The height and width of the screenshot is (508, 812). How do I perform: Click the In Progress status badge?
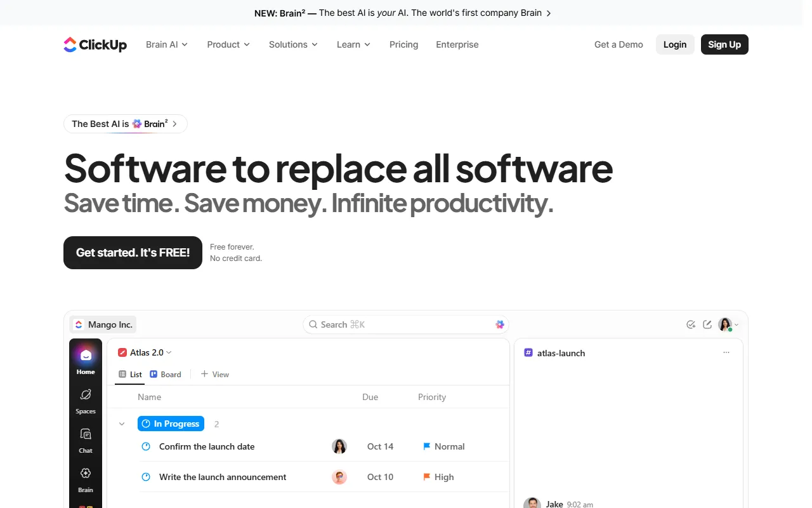point(171,424)
